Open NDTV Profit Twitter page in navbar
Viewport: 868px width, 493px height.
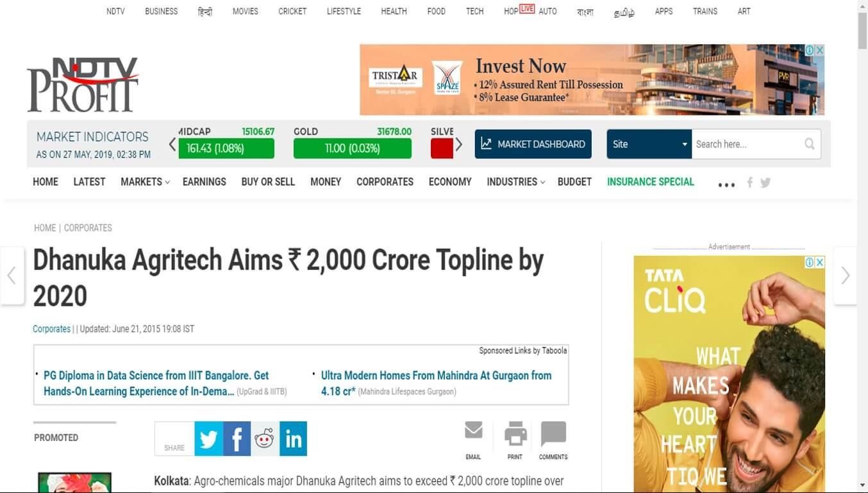[x=765, y=183]
